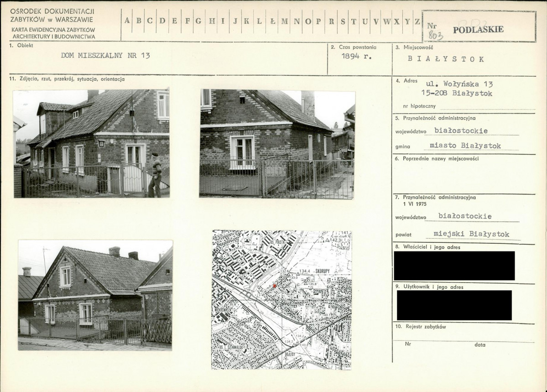
Task: Select the address ul. Wołyńska 13
Action: (x=458, y=84)
